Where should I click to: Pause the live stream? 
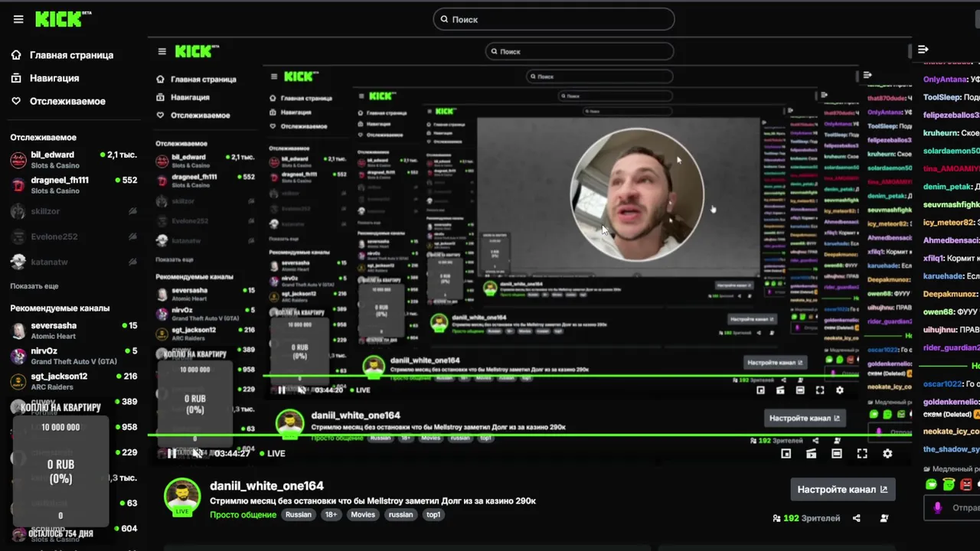click(171, 453)
